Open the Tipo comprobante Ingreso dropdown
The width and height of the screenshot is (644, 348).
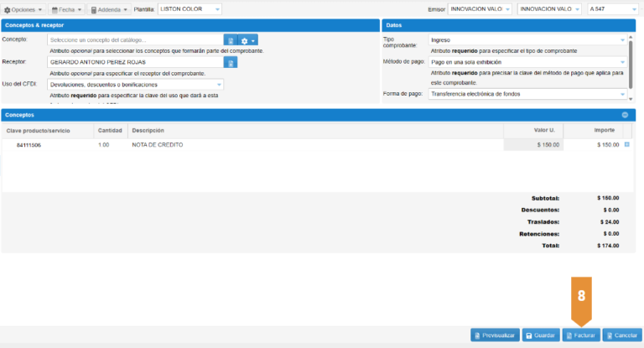(527, 40)
